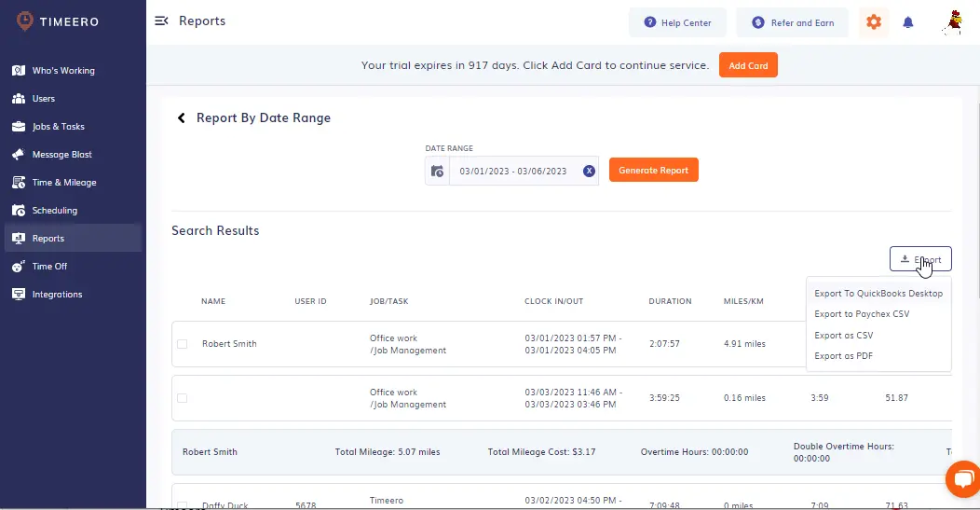980x510 pixels.
Task: Check the Robert Smith row checkbox
Action: [182, 343]
